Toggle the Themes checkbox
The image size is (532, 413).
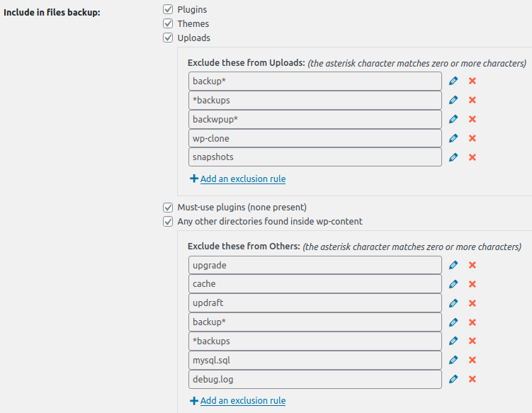[x=168, y=23]
